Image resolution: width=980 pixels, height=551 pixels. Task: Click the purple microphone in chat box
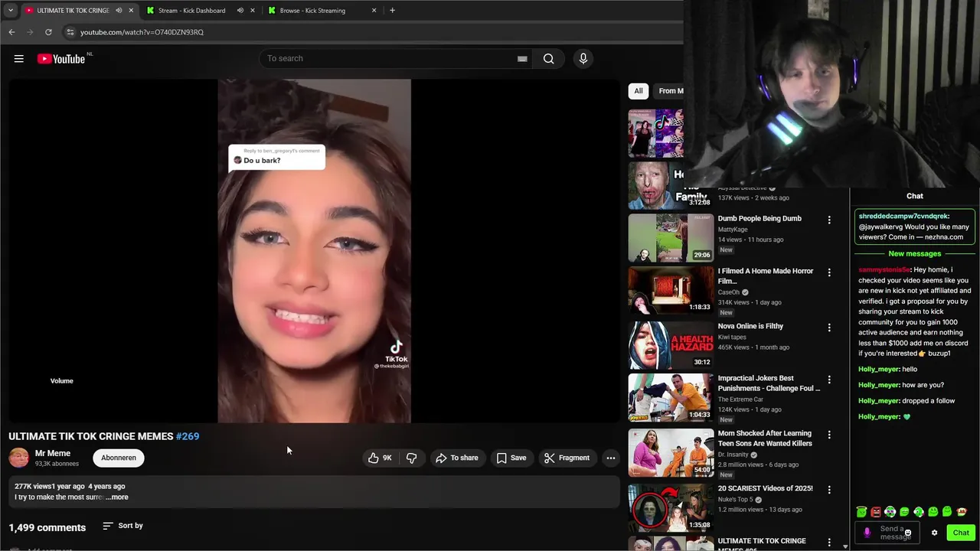click(x=867, y=533)
